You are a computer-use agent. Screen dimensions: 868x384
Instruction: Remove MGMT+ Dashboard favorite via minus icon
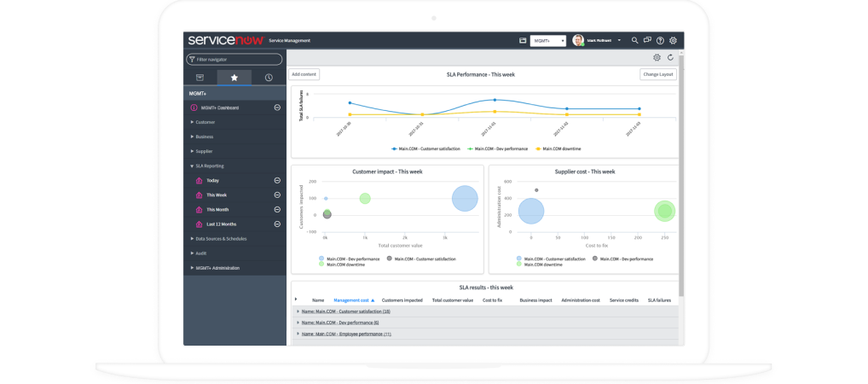[277, 108]
